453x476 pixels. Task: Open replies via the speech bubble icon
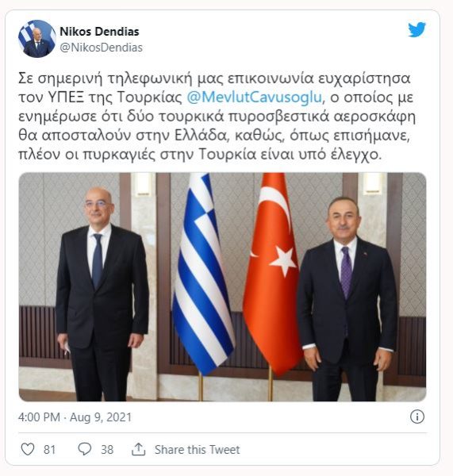tap(85, 449)
